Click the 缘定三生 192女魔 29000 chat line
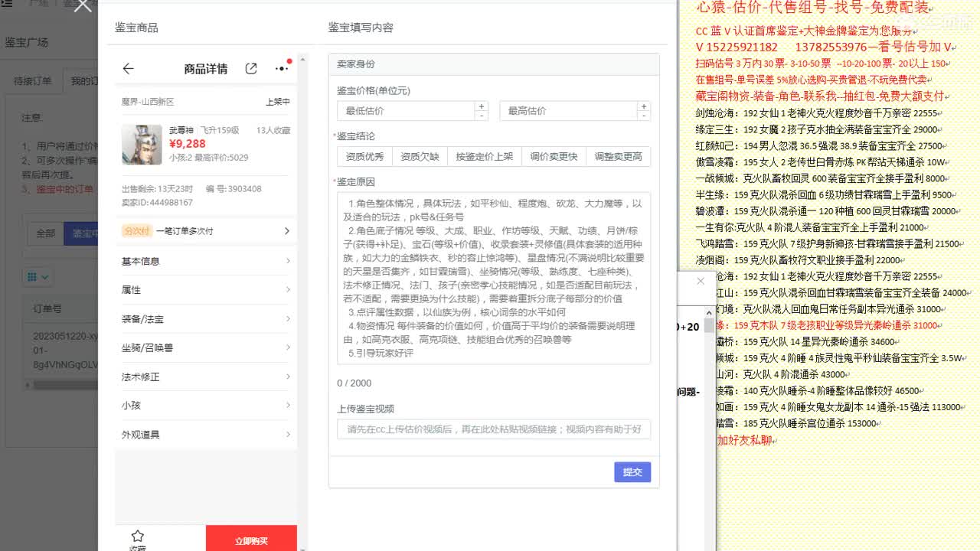This screenshot has height=551, width=980. pyautogui.click(x=818, y=129)
